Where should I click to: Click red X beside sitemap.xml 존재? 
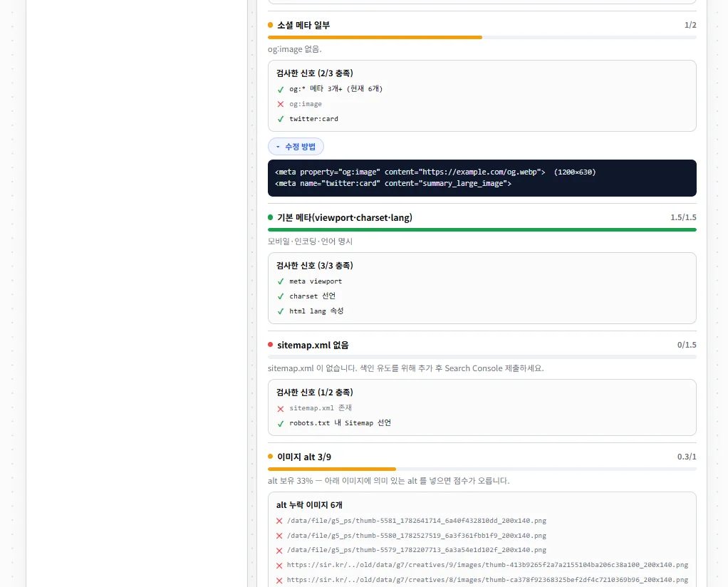pyautogui.click(x=281, y=409)
